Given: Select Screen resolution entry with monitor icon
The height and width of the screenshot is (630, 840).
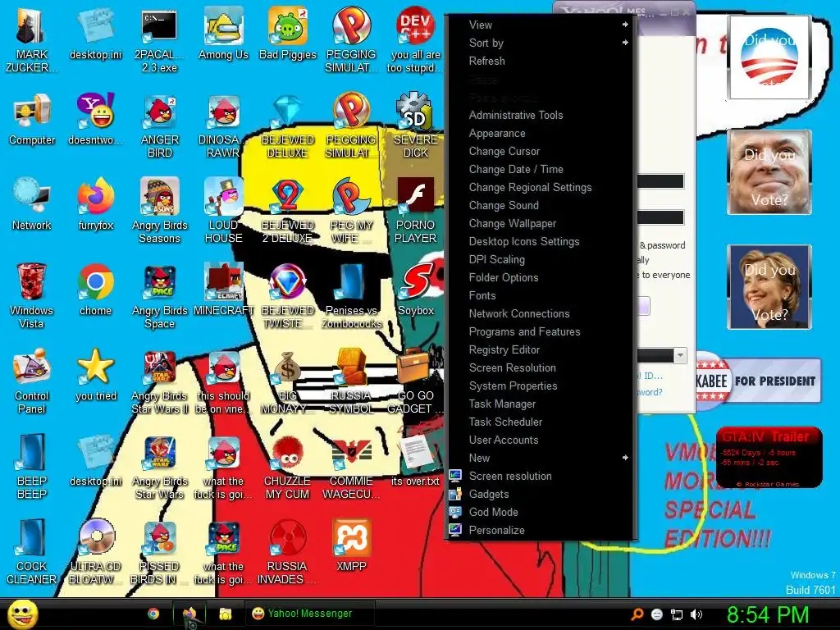Looking at the screenshot, I should 540,477.
